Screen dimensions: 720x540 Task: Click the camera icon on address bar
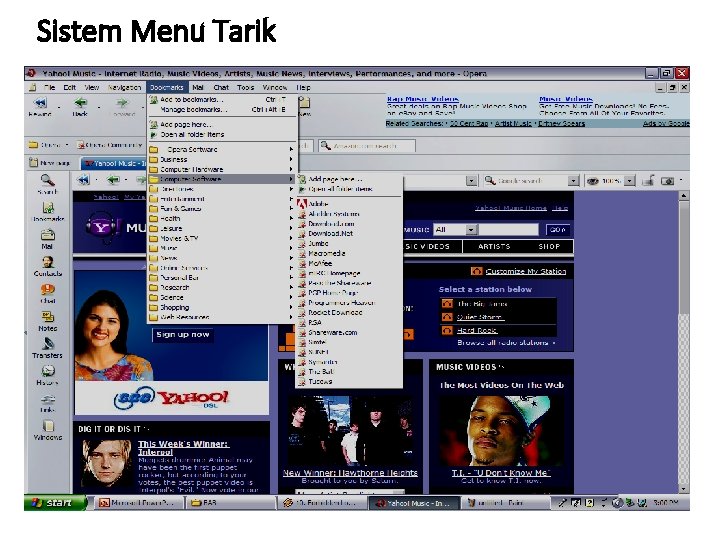tap(667, 181)
